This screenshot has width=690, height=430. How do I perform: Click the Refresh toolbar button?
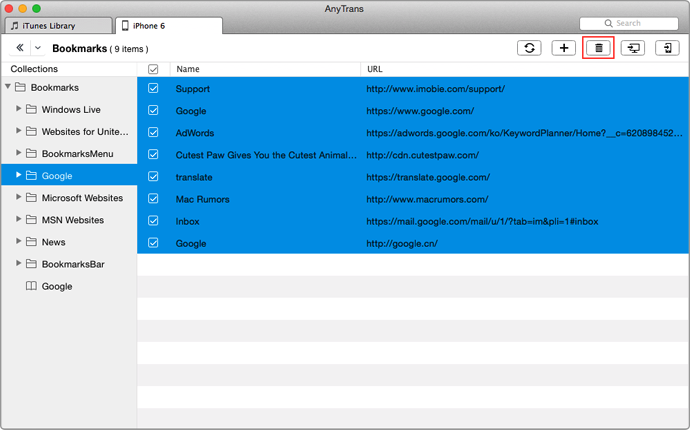(529, 48)
